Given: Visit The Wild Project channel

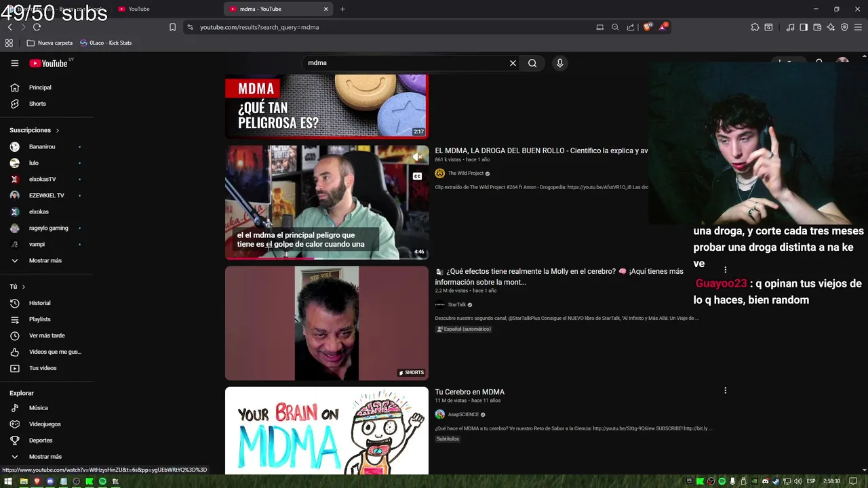Looking at the screenshot, I should [x=465, y=174].
